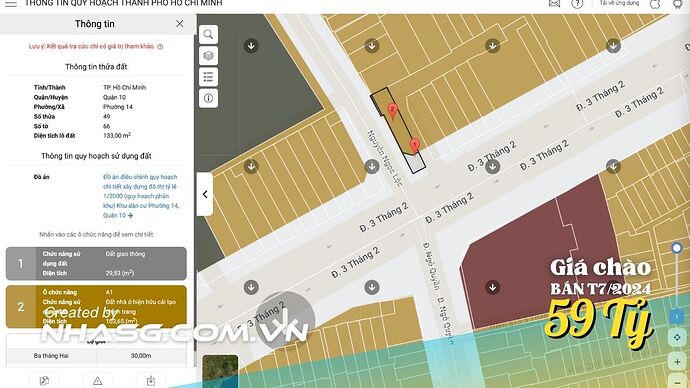Click info icon beside red notice text
This screenshot has height=388, width=690.
coord(160,46)
